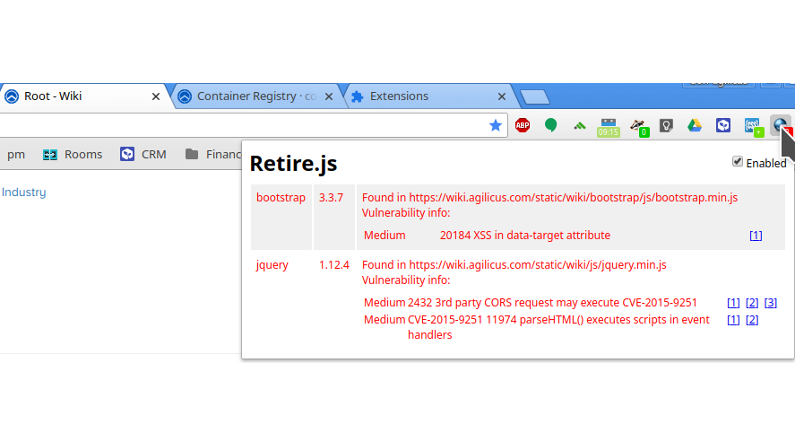Image resolution: width=795 pixels, height=447 pixels.
Task: Click the raccoon extension with 0 badge
Action: pos(637,126)
